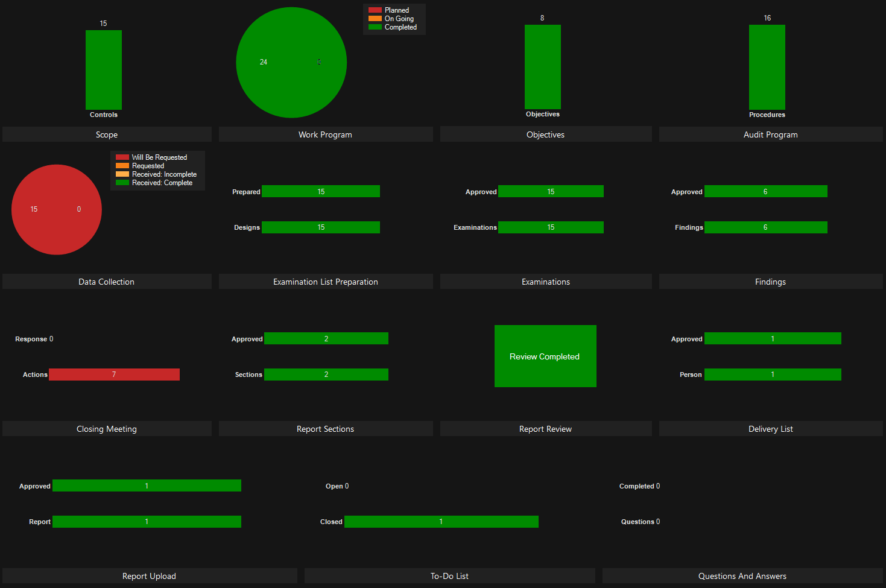886x588 pixels.
Task: Select the Will Be Requested legend swatch
Action: tap(122, 157)
